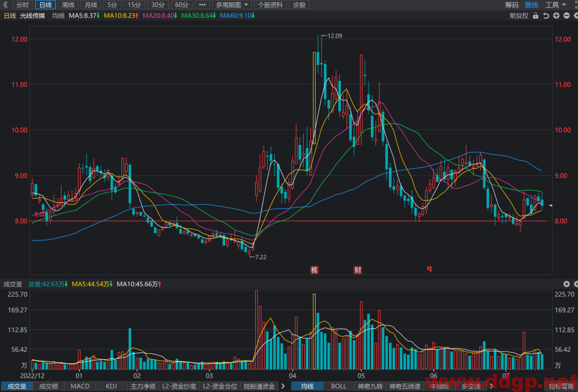578x392 pixels.
Task: Select the 30分 period
Action: [158, 5]
